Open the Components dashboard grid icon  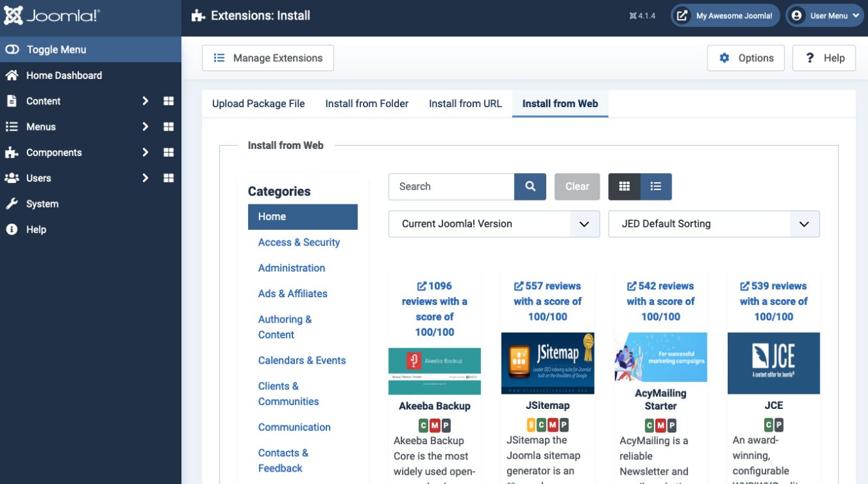[168, 152]
